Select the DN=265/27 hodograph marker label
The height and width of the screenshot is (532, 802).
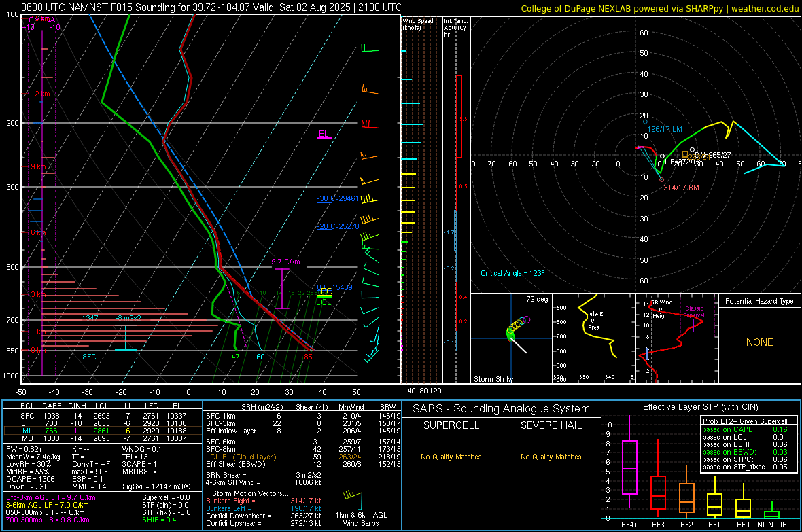point(712,155)
